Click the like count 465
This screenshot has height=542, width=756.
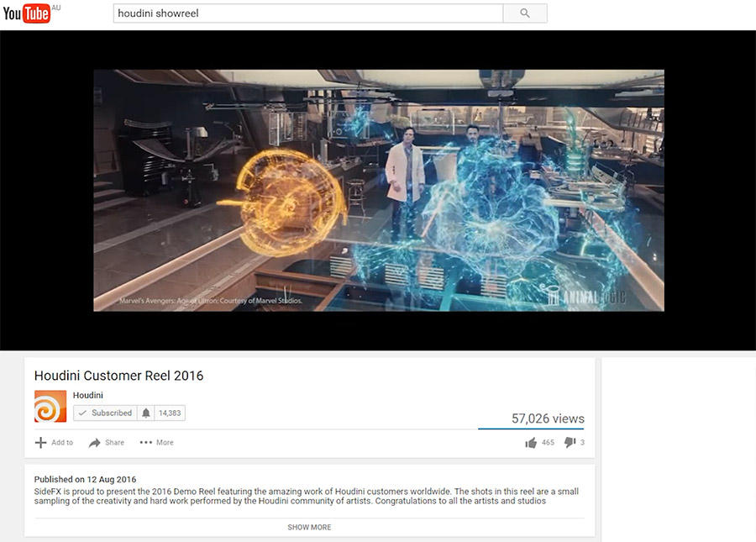click(x=548, y=443)
